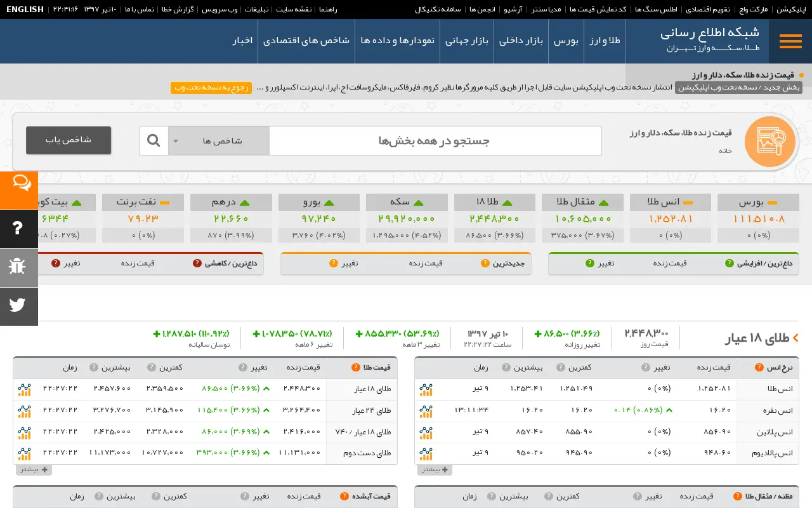Open the بازار جهانی navigation menu

(x=466, y=41)
